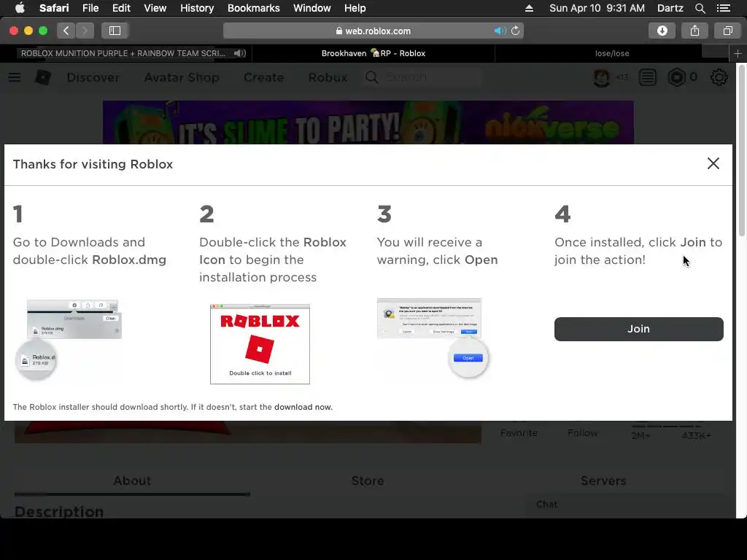
Task: Open the Avatar Shop nav link
Action: coord(182,77)
